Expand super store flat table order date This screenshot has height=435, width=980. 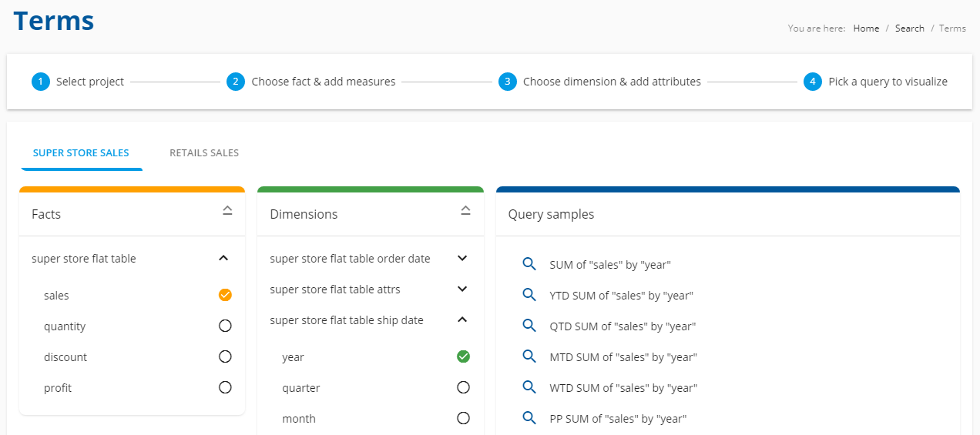point(462,258)
